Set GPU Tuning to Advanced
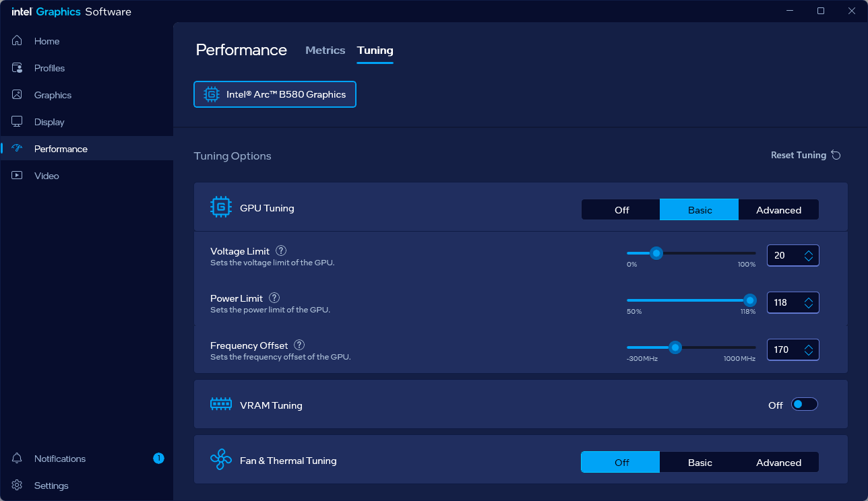The height and width of the screenshot is (501, 868). (x=778, y=210)
